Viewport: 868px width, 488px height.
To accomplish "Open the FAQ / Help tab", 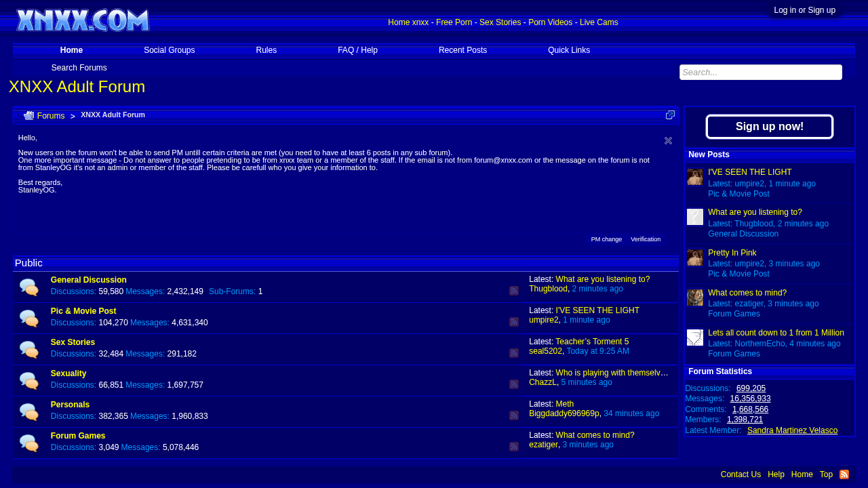I will click(357, 50).
